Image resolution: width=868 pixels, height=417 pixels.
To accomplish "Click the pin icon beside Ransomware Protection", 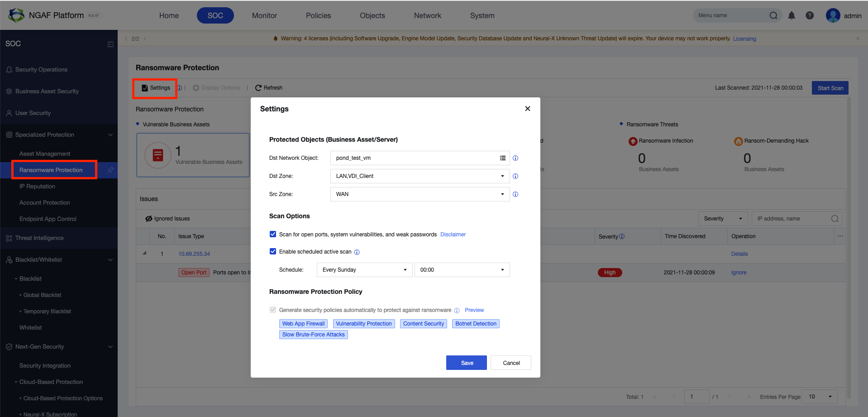I will coord(110,170).
